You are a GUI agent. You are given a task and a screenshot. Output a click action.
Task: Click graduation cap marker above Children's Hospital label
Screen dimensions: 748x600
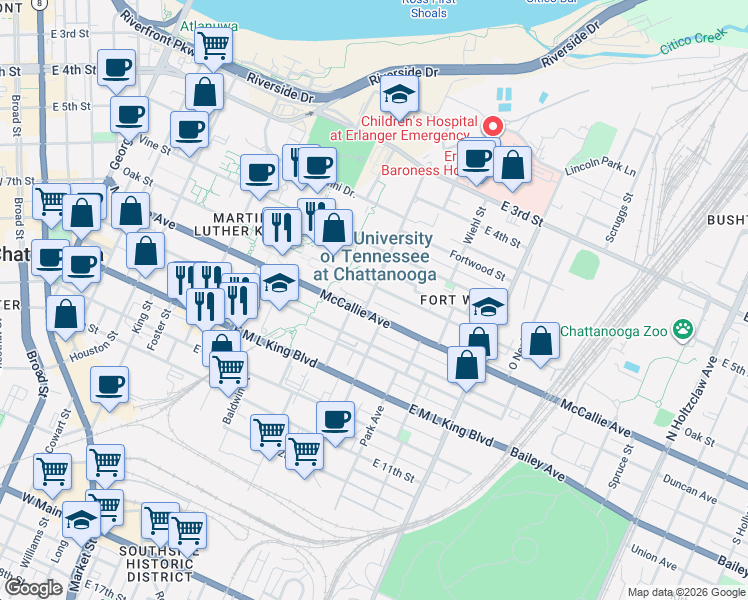400,95
